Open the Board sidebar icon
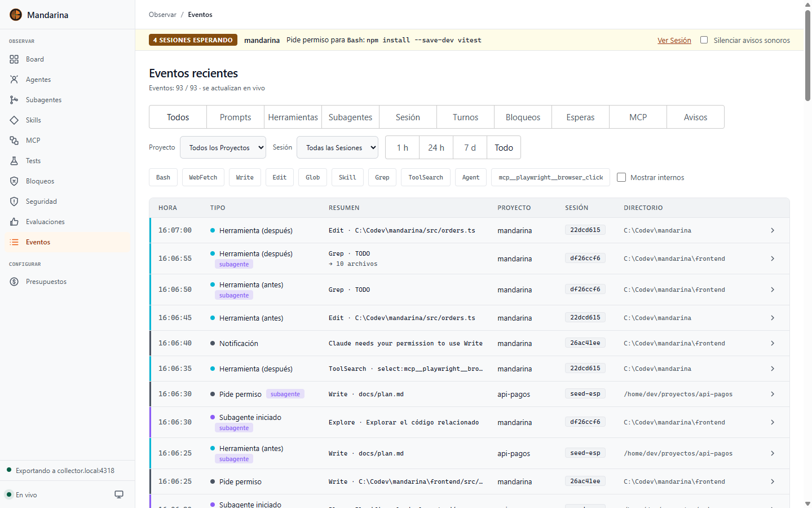The image size is (812, 508). click(x=14, y=59)
